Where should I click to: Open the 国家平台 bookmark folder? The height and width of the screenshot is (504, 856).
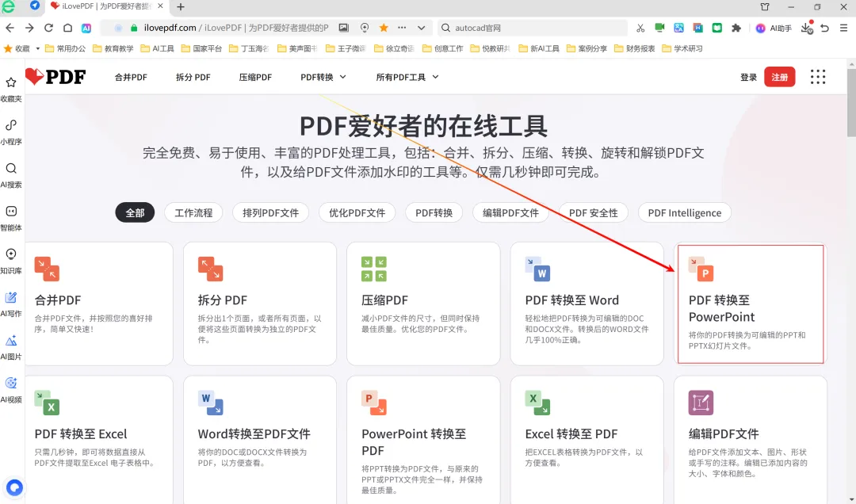click(x=201, y=48)
